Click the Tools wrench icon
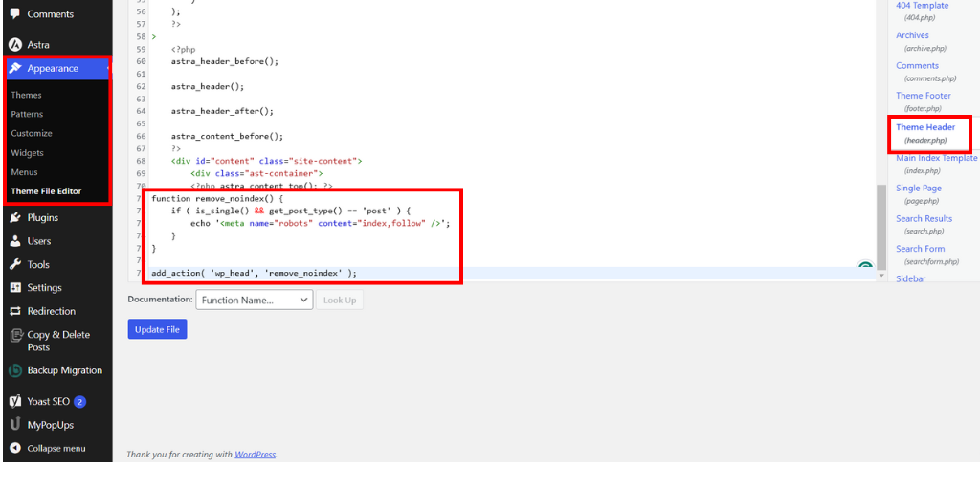 click(x=15, y=264)
